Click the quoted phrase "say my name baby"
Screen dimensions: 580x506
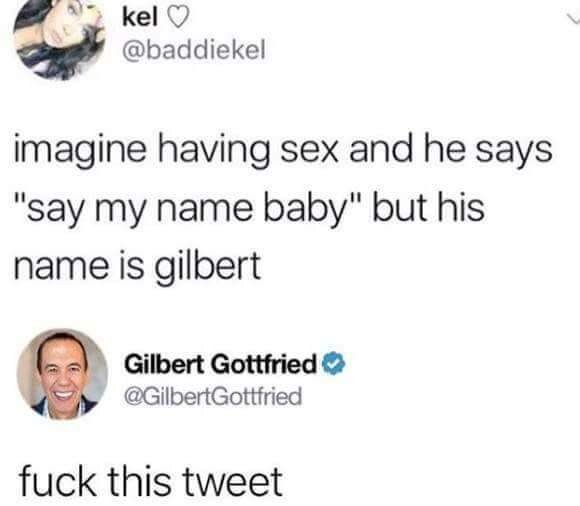tap(187, 209)
